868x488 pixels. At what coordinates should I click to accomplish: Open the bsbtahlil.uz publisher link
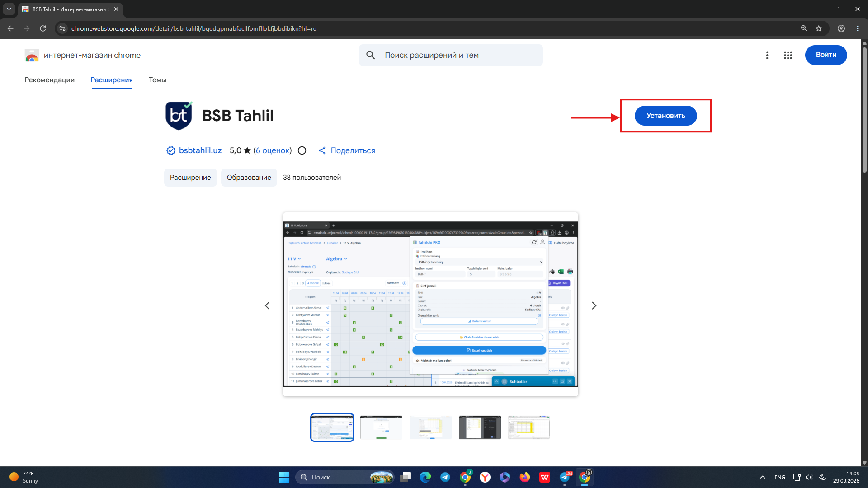(x=200, y=150)
